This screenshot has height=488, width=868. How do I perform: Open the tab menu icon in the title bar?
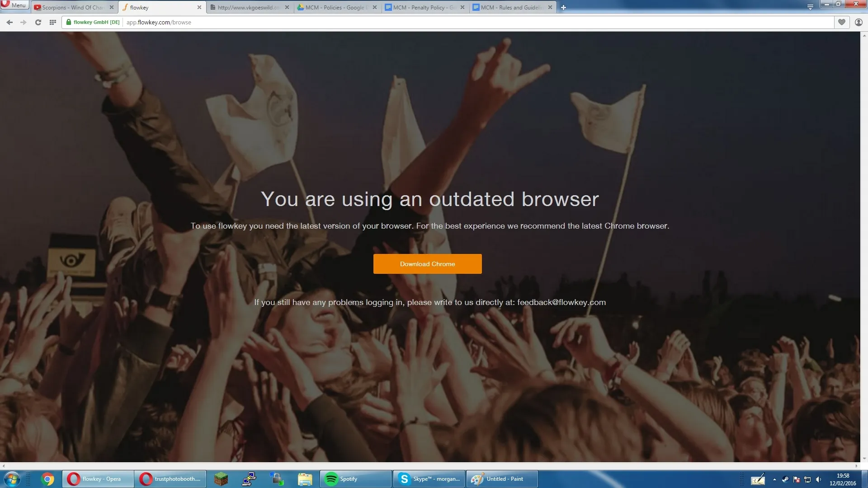pos(810,7)
